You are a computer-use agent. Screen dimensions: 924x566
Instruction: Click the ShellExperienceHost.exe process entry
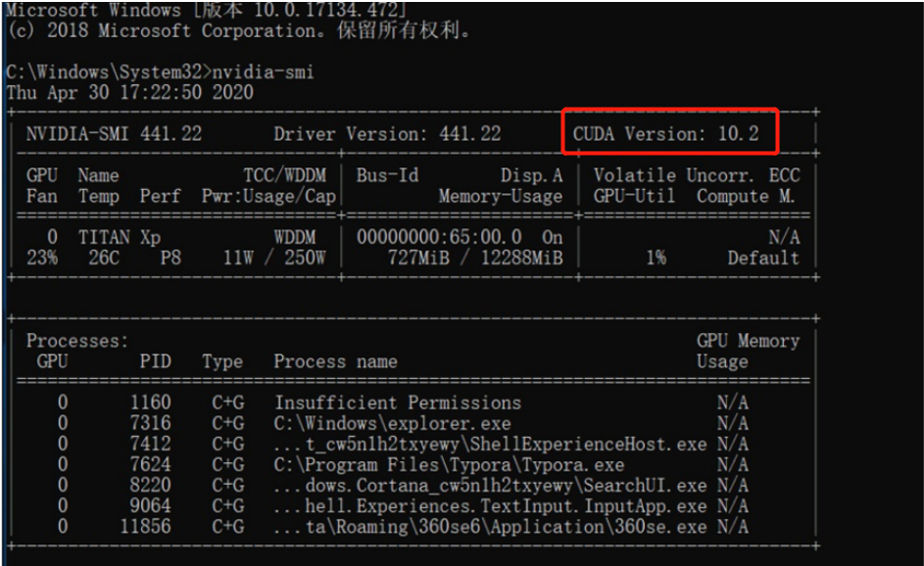(x=490, y=444)
